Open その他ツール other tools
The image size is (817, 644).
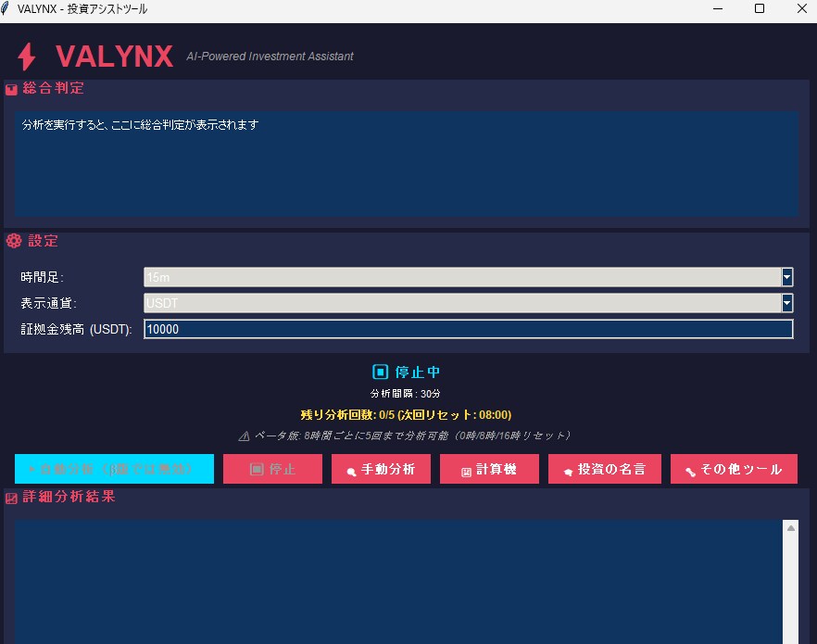(734, 469)
